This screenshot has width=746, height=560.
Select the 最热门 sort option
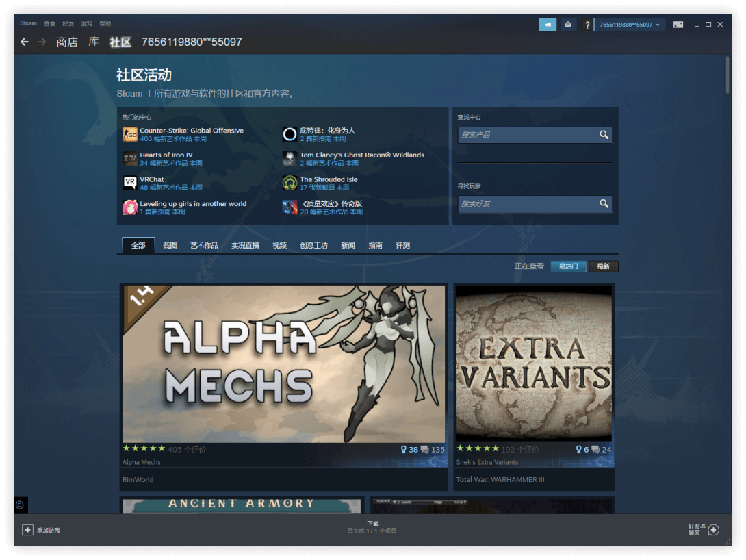[x=568, y=266]
